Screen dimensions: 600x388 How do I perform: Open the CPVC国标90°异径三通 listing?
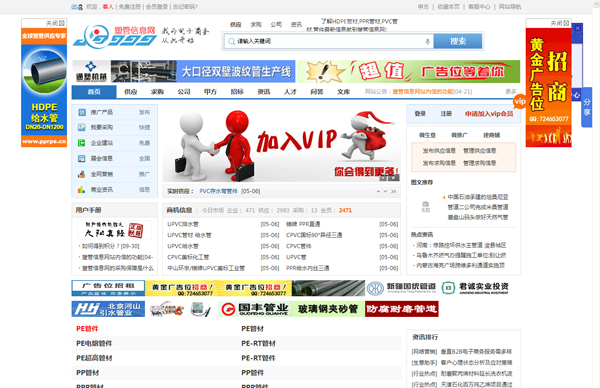pos(314,235)
